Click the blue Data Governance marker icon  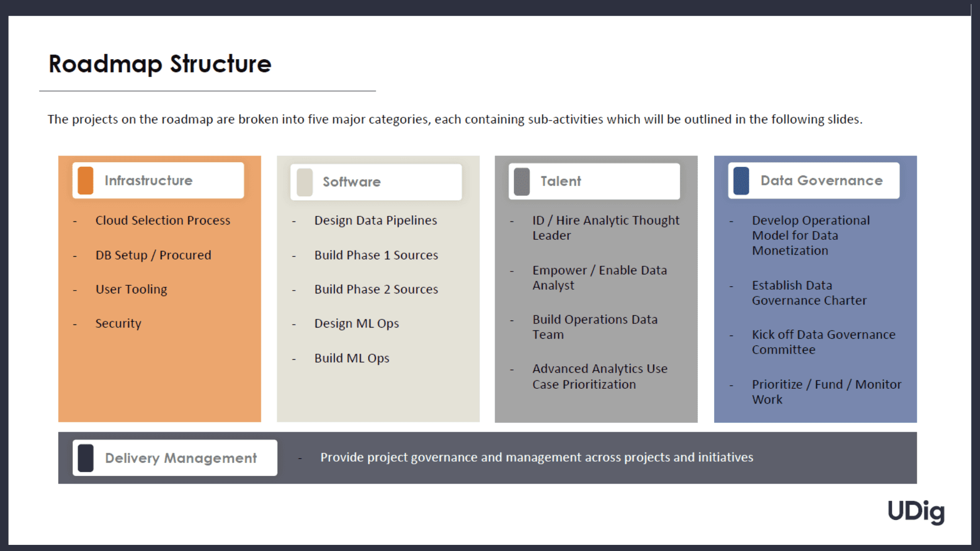click(x=741, y=181)
